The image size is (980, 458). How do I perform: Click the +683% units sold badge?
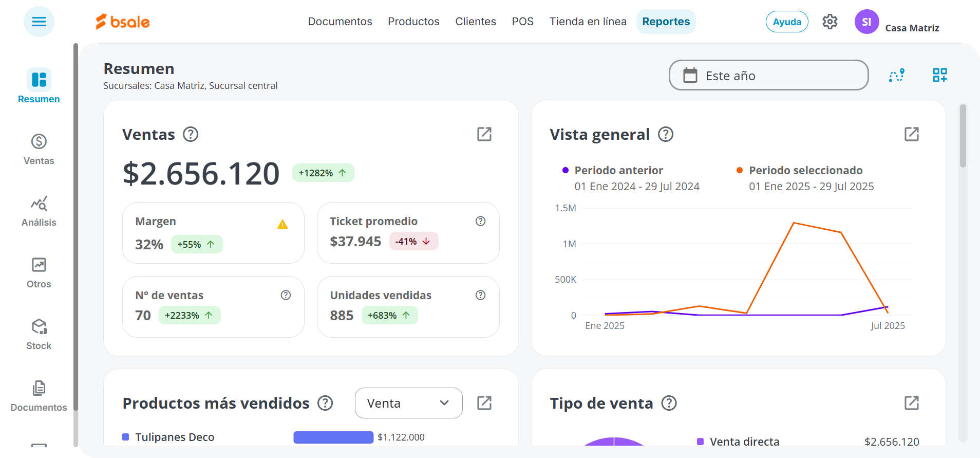(389, 315)
